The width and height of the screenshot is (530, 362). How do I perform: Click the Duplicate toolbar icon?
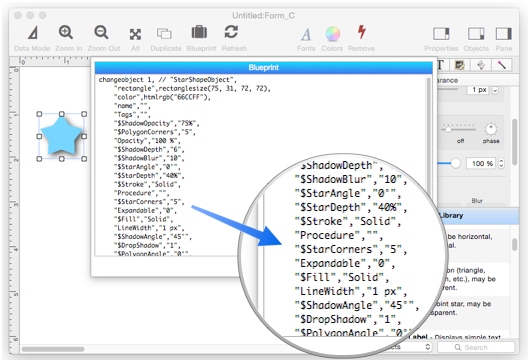pos(164,33)
